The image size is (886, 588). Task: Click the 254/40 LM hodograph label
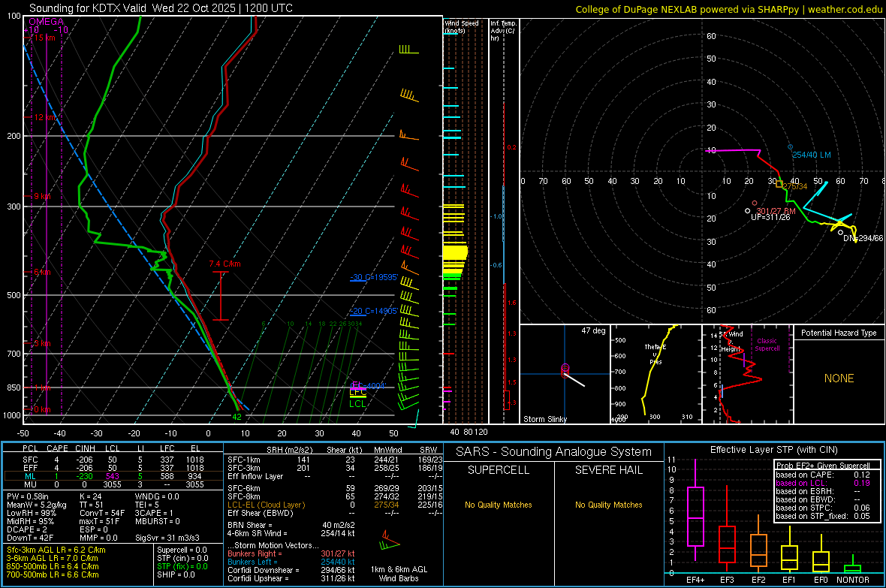tap(812, 155)
